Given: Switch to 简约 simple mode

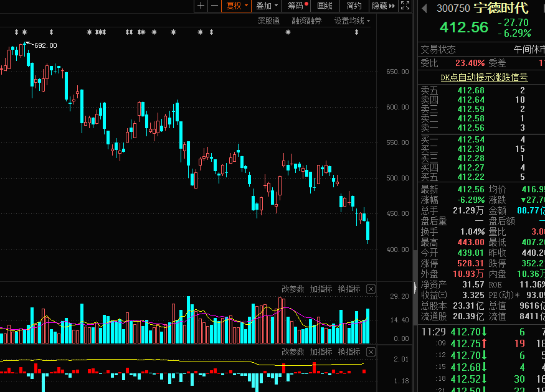Looking at the screenshot, I should pyautogui.click(x=354, y=6).
